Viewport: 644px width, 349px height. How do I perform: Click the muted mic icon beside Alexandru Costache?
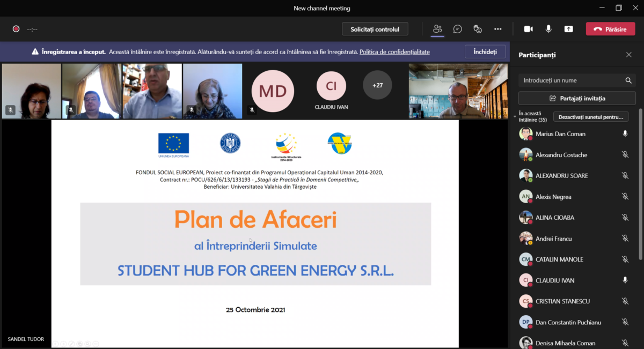pyautogui.click(x=625, y=155)
